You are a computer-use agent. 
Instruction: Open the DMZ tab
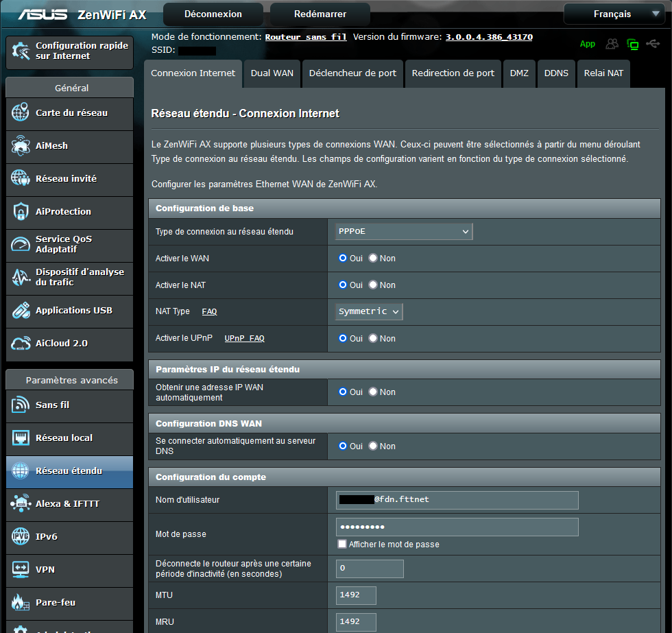click(x=519, y=73)
